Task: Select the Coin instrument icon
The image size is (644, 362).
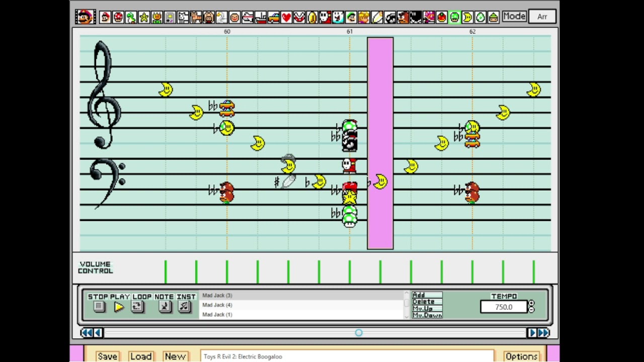Action: click(312, 17)
